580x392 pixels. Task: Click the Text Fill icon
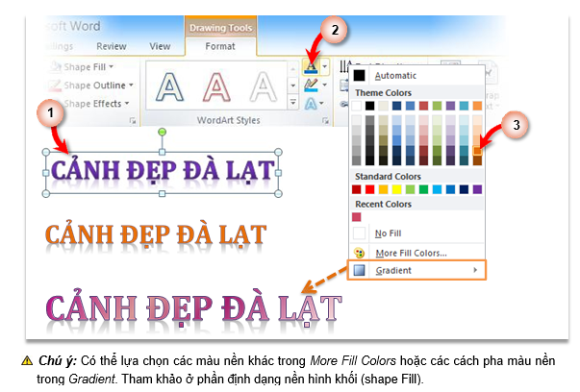pyautogui.click(x=312, y=66)
